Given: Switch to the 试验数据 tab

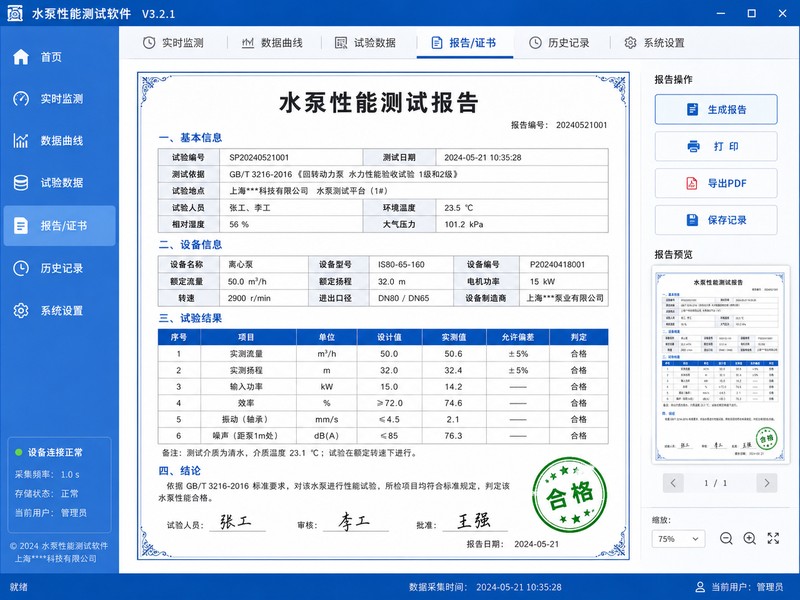Looking at the screenshot, I should (x=365, y=43).
